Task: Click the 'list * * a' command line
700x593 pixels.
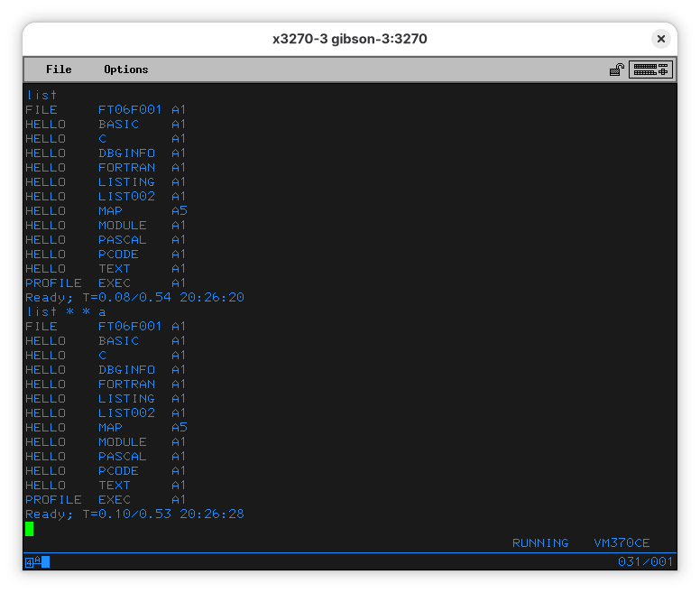Action: pyautogui.click(x=66, y=311)
